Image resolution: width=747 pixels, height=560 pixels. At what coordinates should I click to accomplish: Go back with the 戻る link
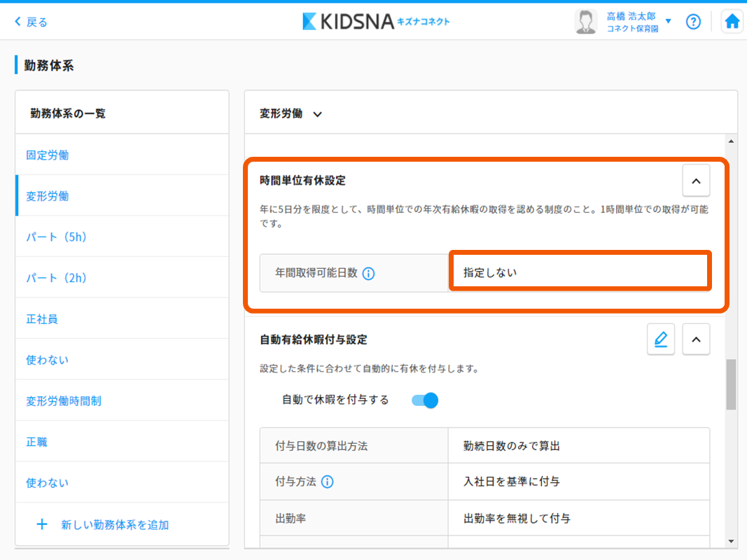tap(32, 22)
